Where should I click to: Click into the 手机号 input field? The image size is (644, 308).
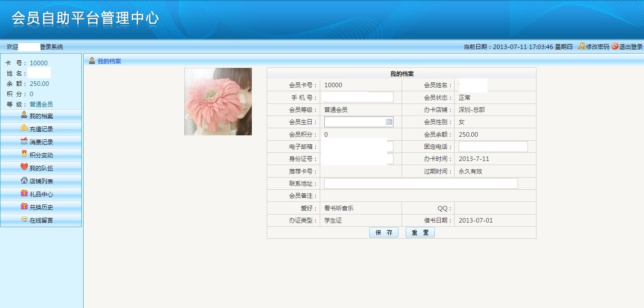[x=358, y=98]
